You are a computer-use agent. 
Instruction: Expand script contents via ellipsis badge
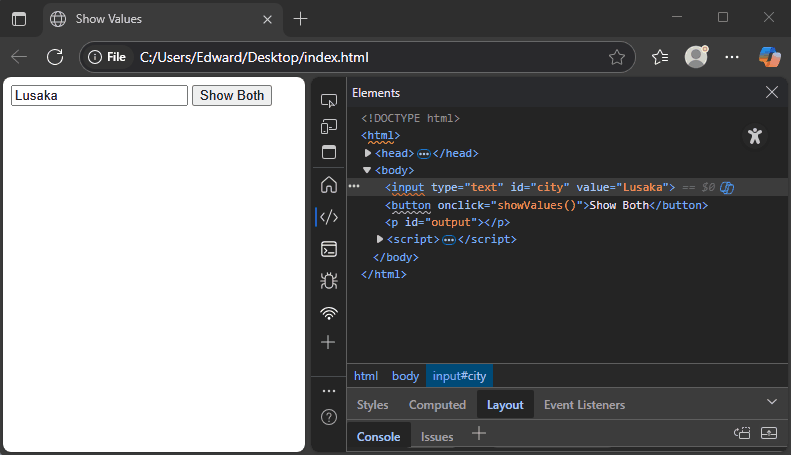pyautogui.click(x=448, y=240)
